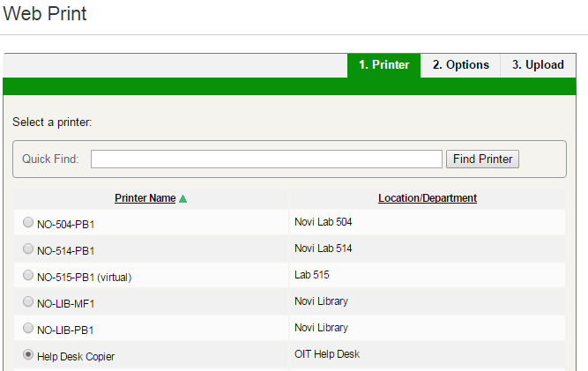The width and height of the screenshot is (588, 371).
Task: Go to the 3. Upload tab
Action: (538, 65)
